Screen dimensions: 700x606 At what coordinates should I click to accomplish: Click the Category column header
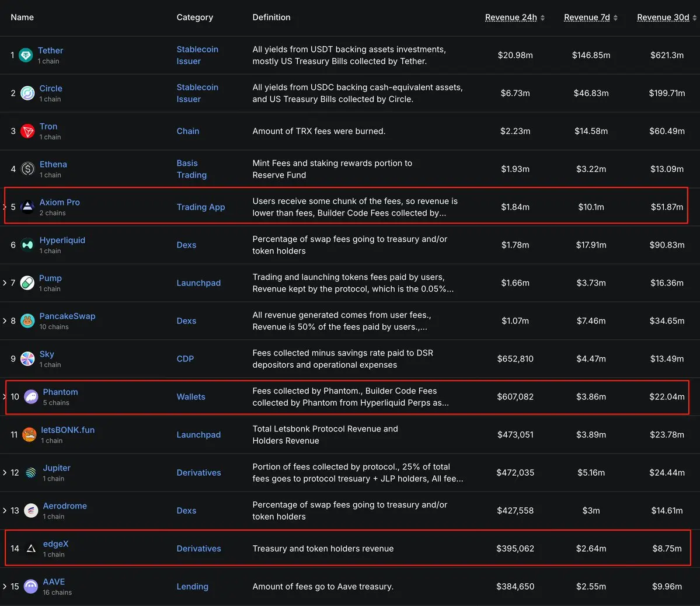tap(194, 17)
